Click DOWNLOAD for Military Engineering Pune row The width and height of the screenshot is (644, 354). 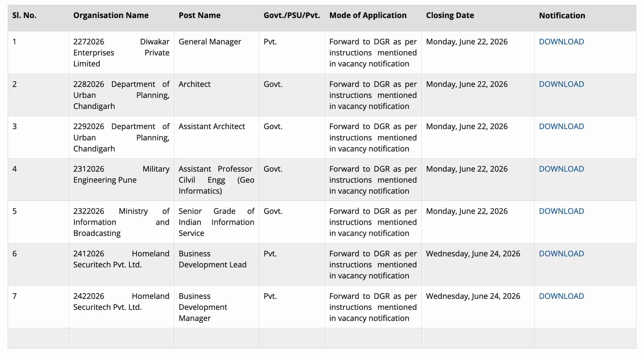click(561, 169)
